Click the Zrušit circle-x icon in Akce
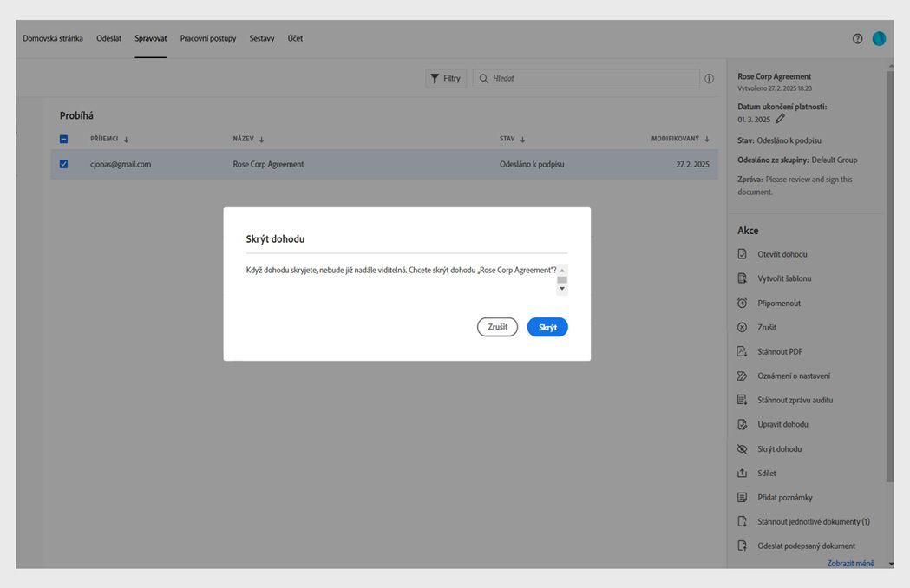 click(x=742, y=327)
